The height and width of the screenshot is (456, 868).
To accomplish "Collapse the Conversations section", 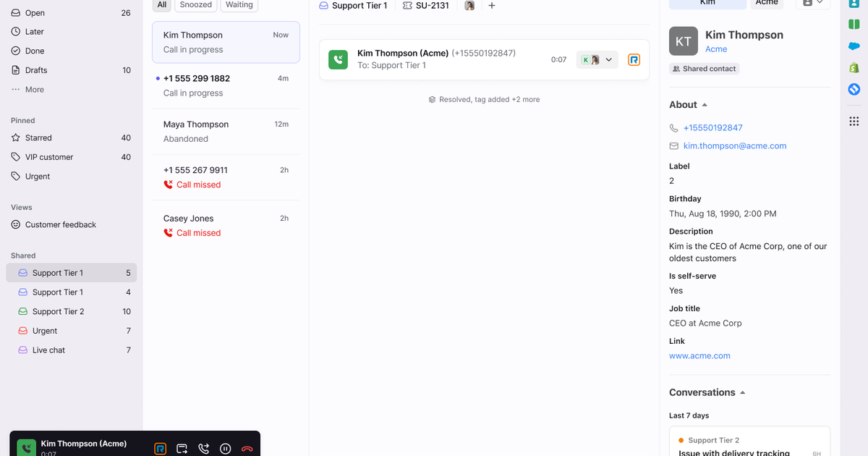I will (742, 392).
